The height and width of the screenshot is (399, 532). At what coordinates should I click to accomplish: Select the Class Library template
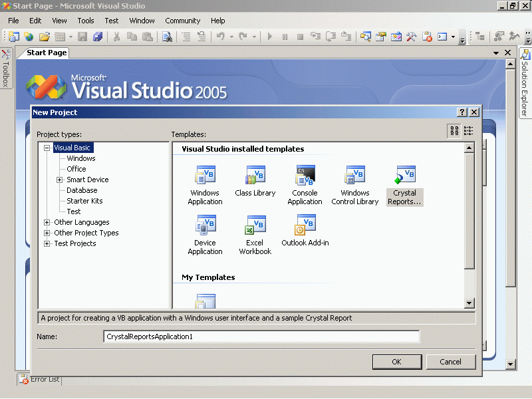255,181
